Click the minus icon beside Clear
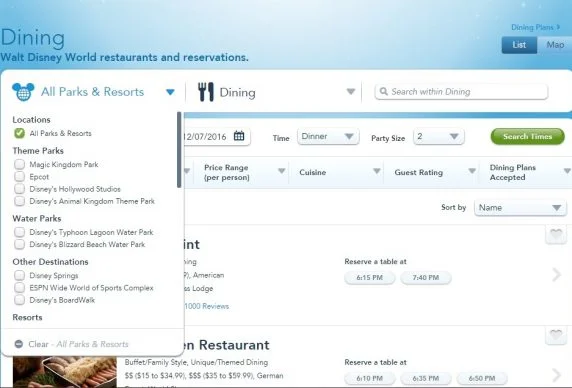The height and width of the screenshot is (388, 572). pyautogui.click(x=19, y=344)
